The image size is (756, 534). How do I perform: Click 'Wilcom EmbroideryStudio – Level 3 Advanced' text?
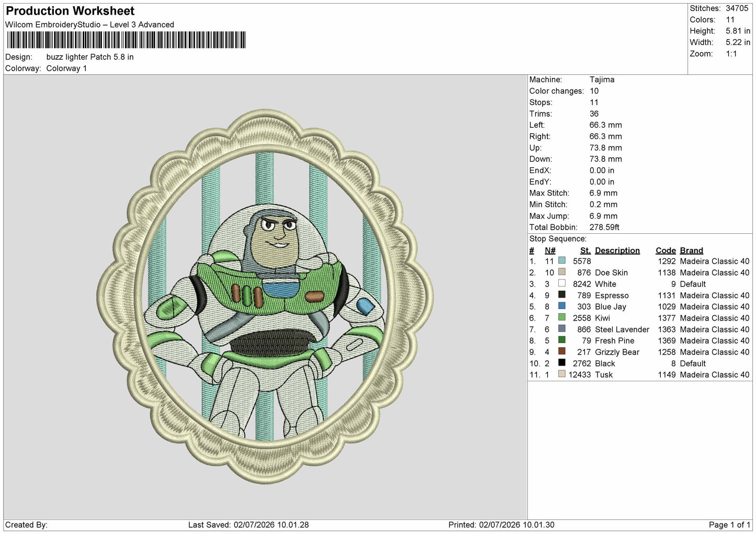[x=89, y=25]
